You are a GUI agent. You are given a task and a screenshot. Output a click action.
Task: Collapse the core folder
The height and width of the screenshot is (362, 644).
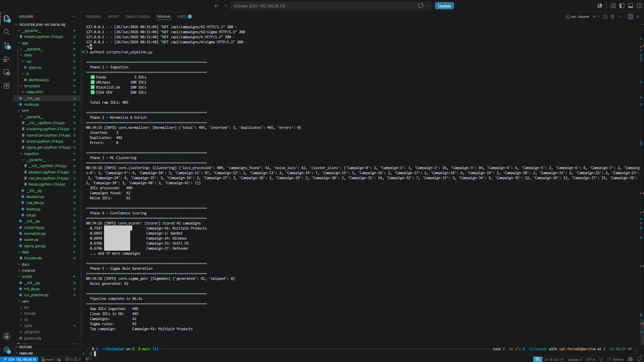pos(47,110)
